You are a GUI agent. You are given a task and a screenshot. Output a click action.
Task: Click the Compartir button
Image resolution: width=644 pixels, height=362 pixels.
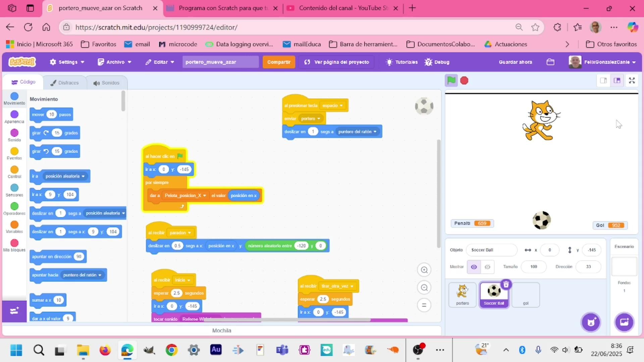278,62
